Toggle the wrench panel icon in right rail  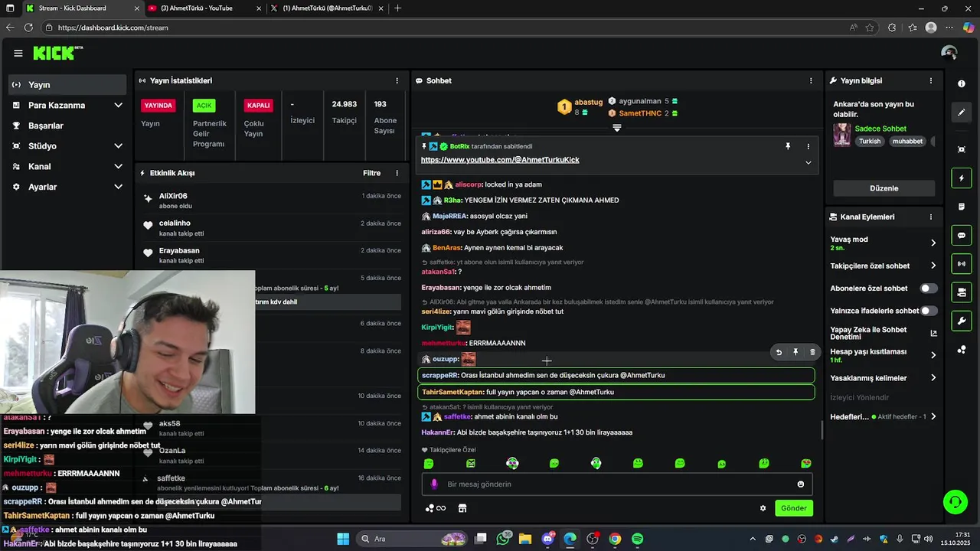pyautogui.click(x=962, y=321)
